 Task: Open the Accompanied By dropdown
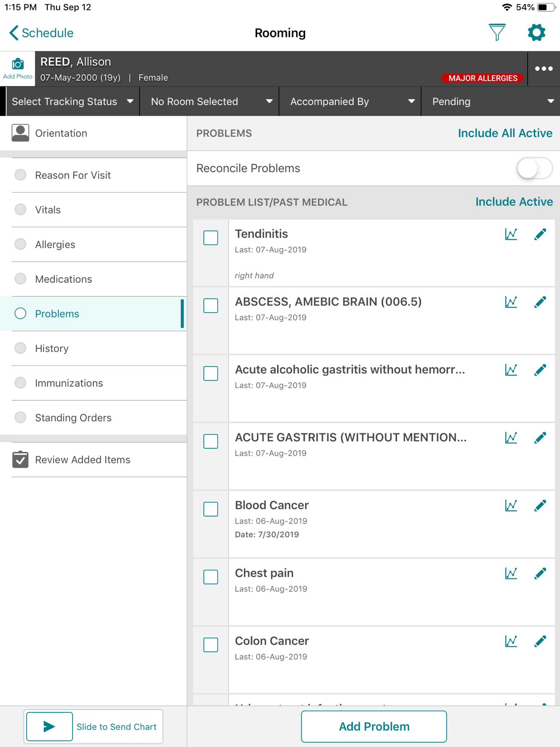350,101
